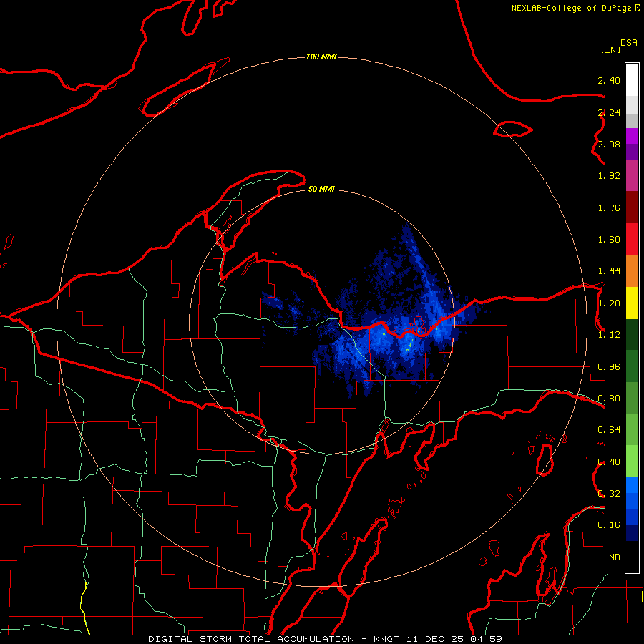Pick the dark maroon legend swatch

click(632, 208)
